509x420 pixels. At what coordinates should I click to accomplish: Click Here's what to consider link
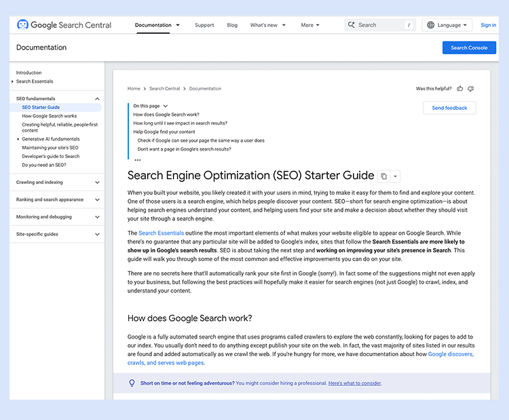[x=354, y=383]
